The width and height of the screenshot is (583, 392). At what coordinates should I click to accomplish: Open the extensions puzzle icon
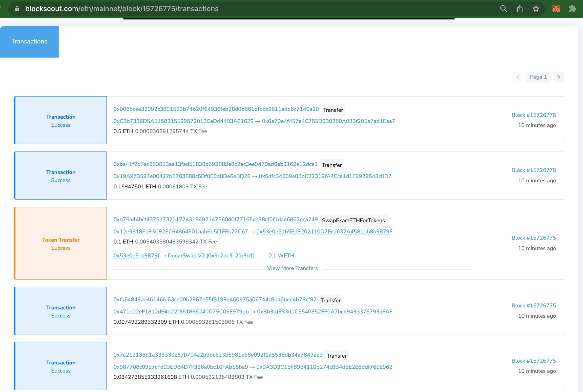pos(572,9)
